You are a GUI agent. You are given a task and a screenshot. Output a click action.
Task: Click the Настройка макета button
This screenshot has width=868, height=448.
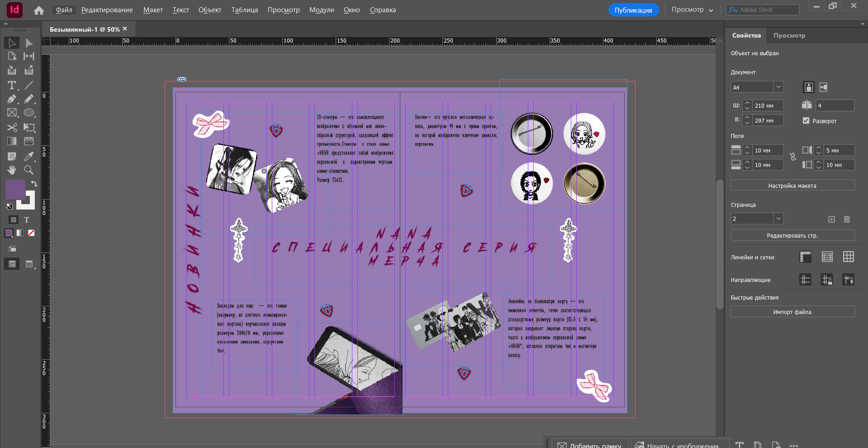click(x=792, y=186)
